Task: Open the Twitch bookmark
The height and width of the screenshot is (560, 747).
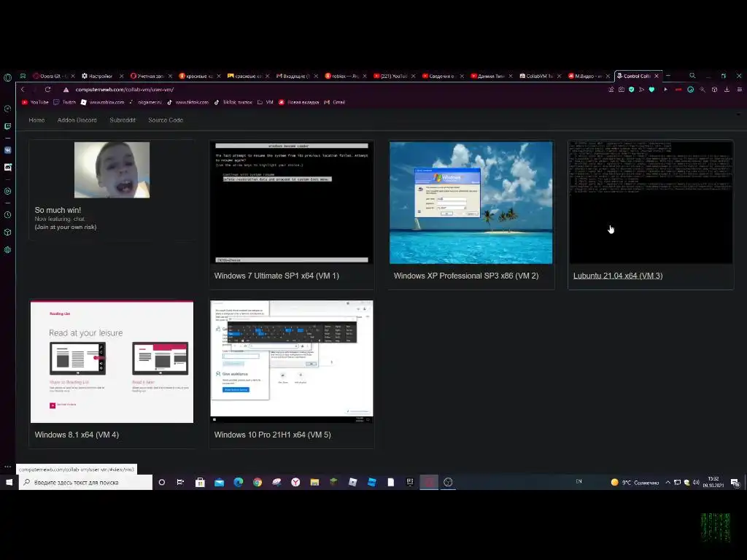Action: click(65, 102)
